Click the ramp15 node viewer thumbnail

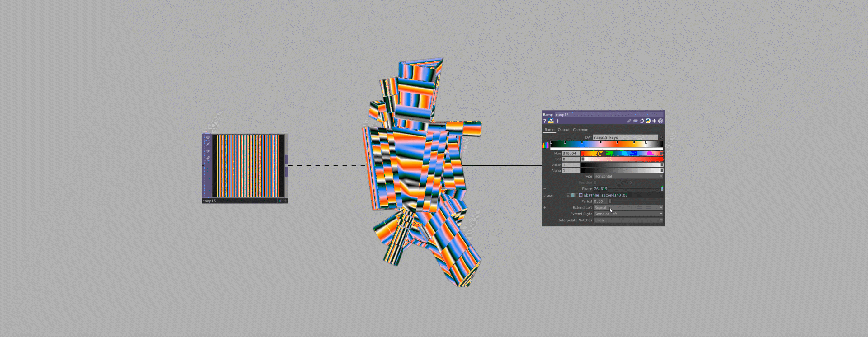click(x=248, y=166)
